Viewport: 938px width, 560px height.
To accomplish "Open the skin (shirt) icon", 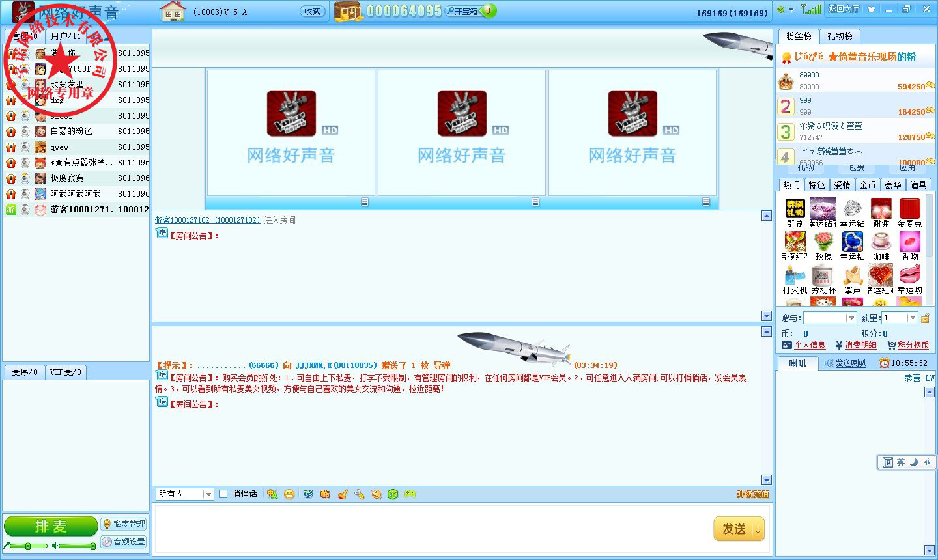I will point(872,9).
